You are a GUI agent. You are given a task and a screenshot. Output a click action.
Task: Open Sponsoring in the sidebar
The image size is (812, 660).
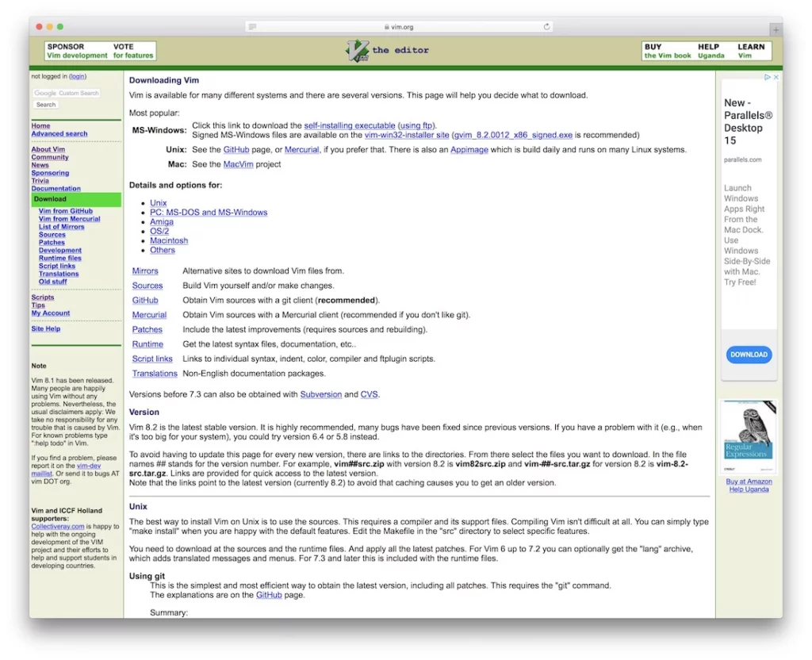(50, 173)
